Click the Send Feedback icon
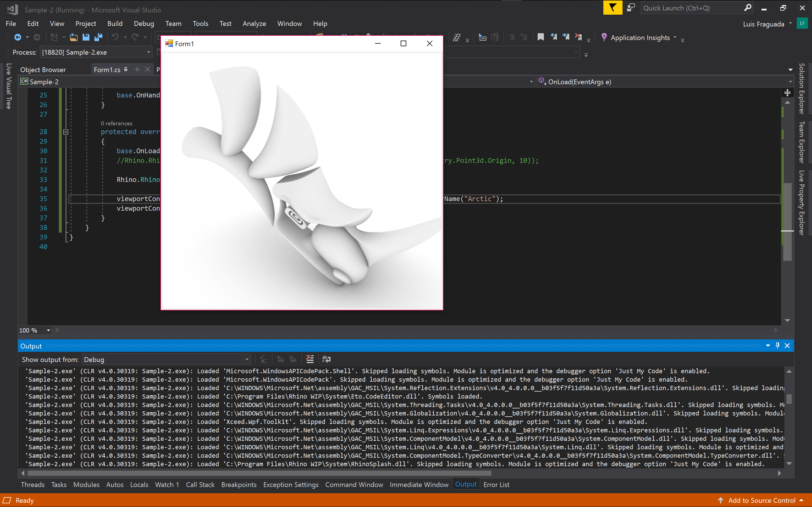 pos(631,8)
